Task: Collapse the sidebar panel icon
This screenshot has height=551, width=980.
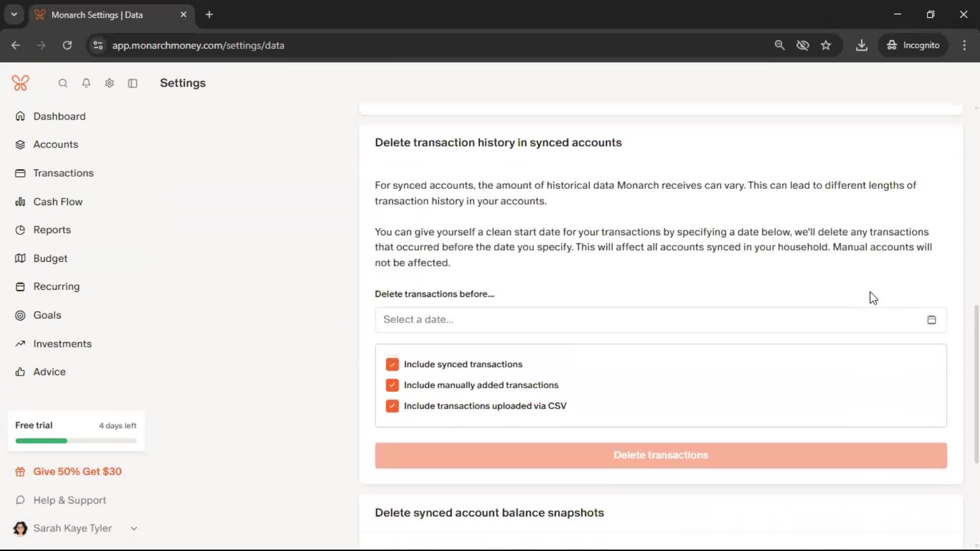Action: pos(133,83)
